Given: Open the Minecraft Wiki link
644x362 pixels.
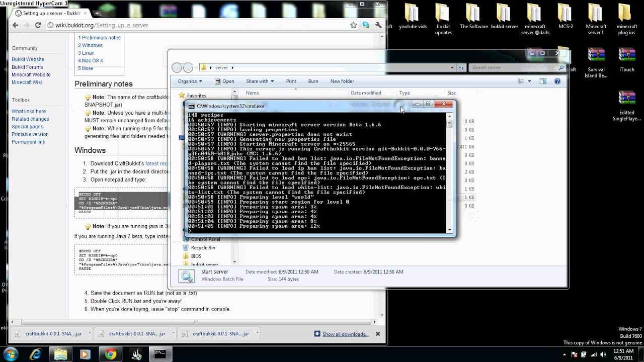Looking at the screenshot, I should pos(27,82).
